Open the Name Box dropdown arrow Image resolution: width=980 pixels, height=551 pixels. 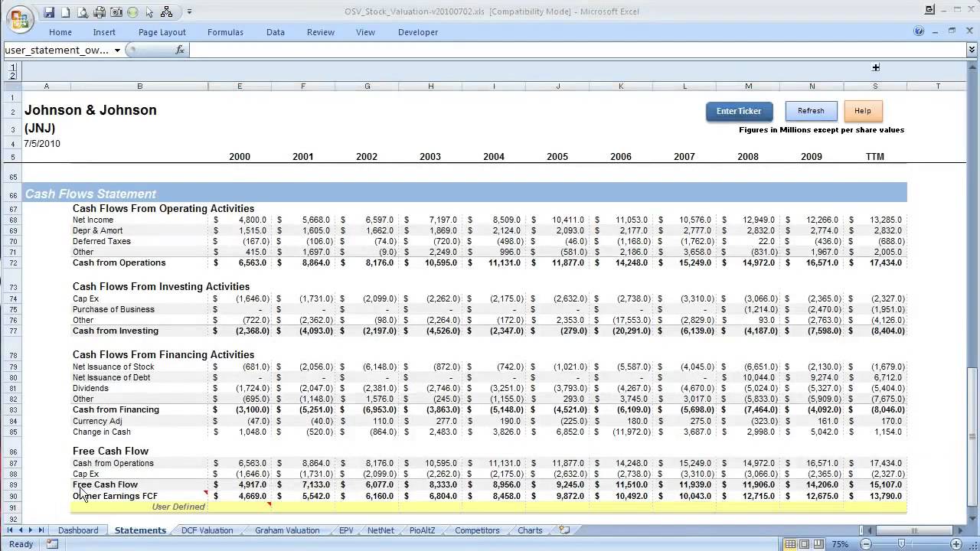(x=117, y=51)
